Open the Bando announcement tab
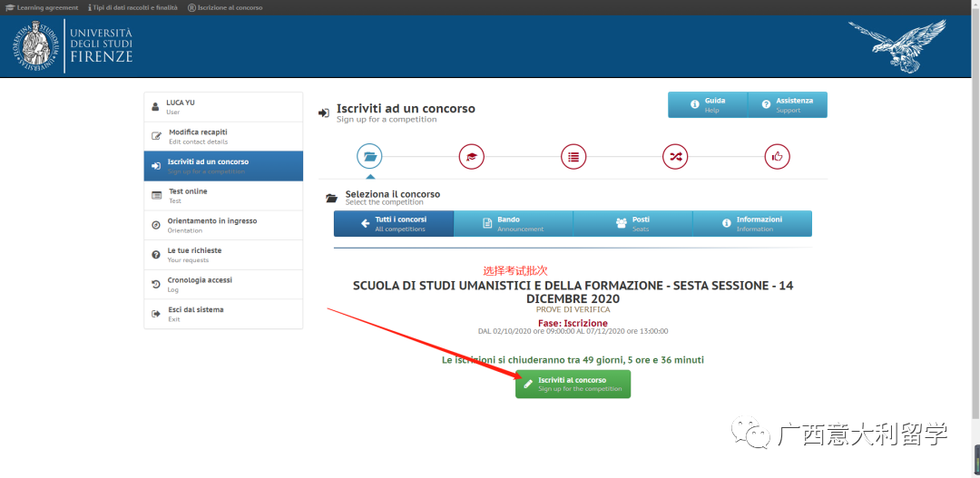Image resolution: width=980 pixels, height=478 pixels. [x=513, y=224]
